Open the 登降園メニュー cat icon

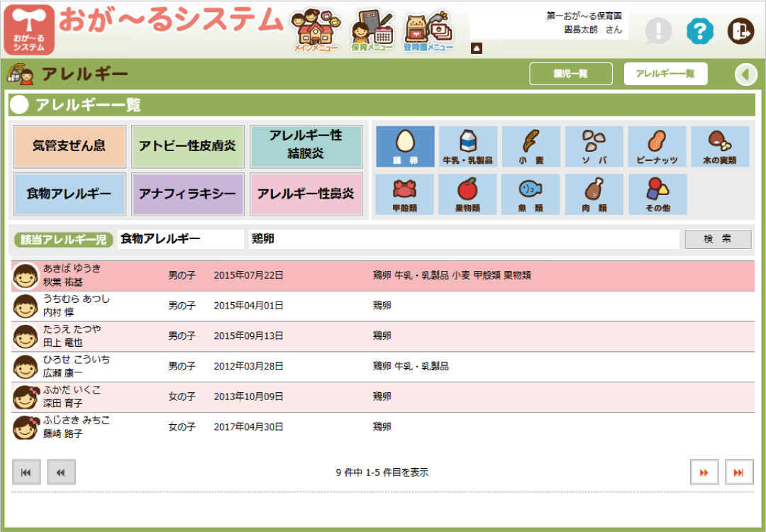coord(428,31)
